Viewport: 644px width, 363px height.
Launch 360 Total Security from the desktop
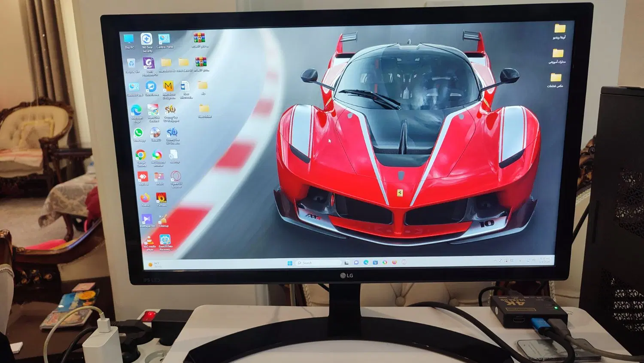[x=147, y=42]
